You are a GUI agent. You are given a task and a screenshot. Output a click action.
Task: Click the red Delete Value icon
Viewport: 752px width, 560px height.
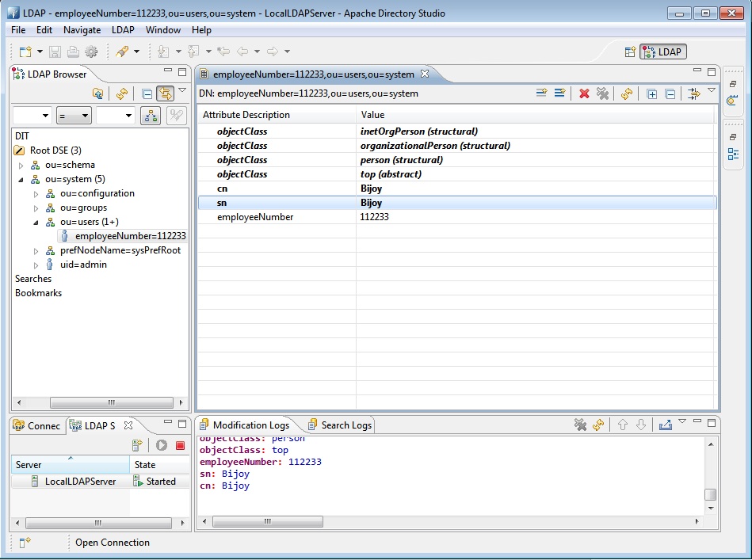tap(584, 93)
